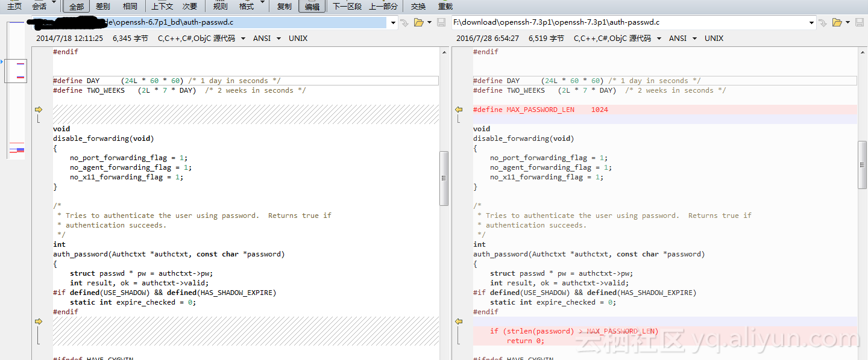Viewport: 868px width, 360px height.
Task: Expand right browse folder dropdown arrow
Action: pos(848,23)
